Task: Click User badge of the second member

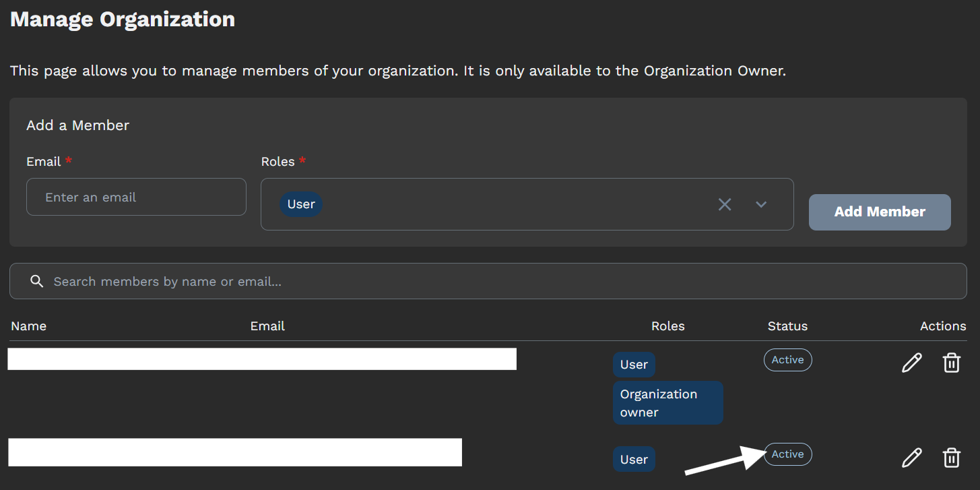Action: pos(634,460)
